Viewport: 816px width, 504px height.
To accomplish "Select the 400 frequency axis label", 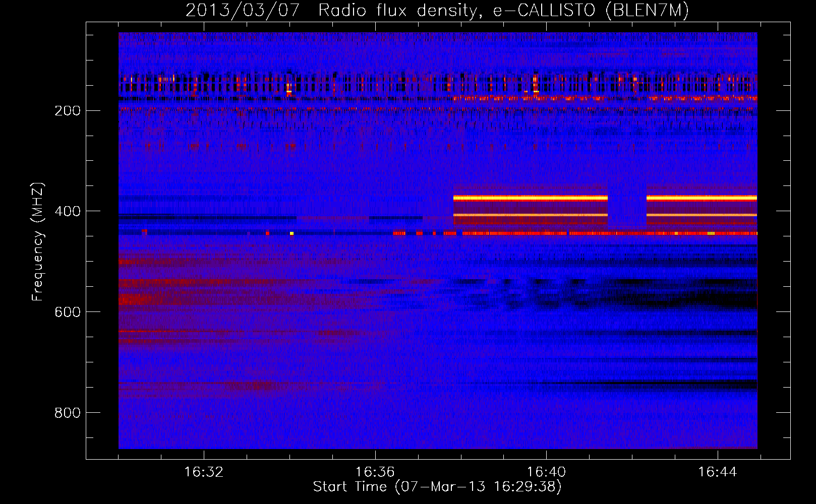I will (68, 212).
